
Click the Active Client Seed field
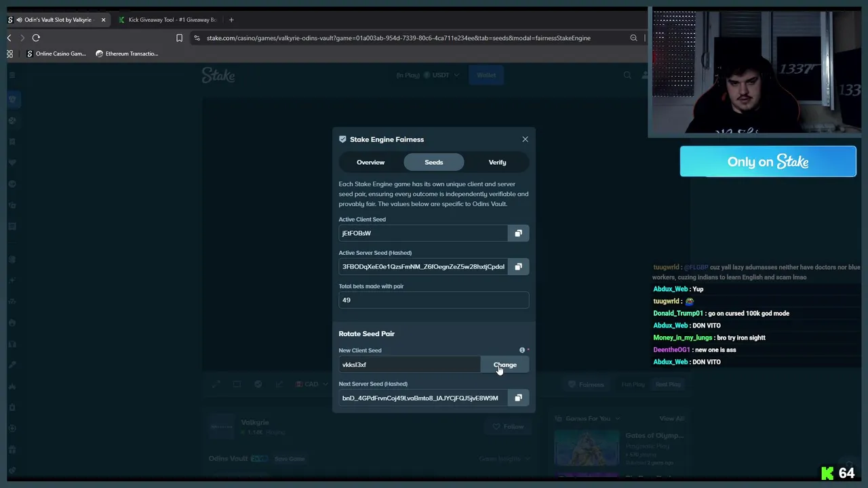(423, 233)
